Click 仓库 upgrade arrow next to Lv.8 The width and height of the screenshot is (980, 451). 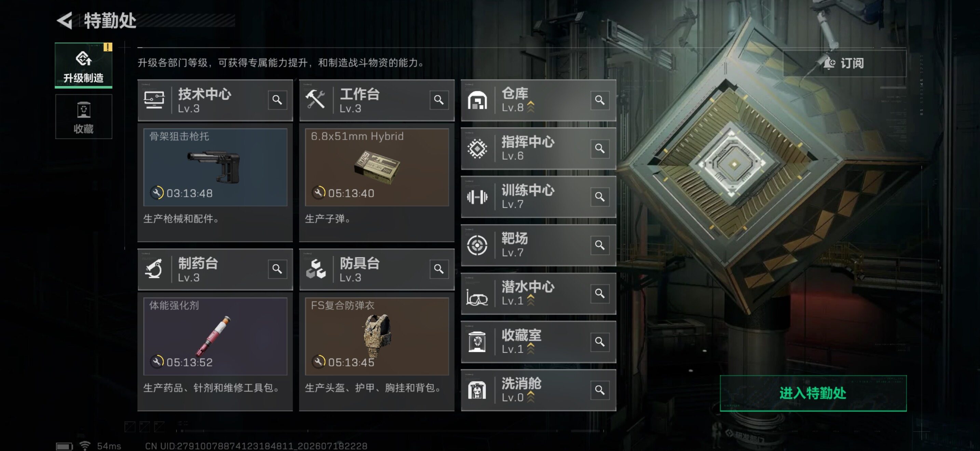pos(531,107)
